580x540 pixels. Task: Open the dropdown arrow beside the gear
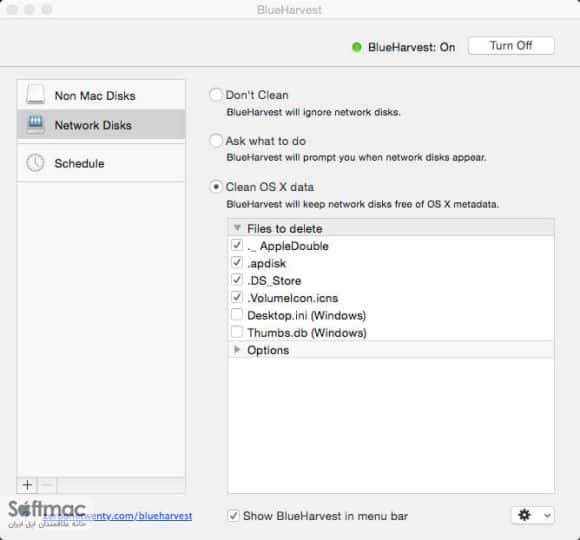547,515
